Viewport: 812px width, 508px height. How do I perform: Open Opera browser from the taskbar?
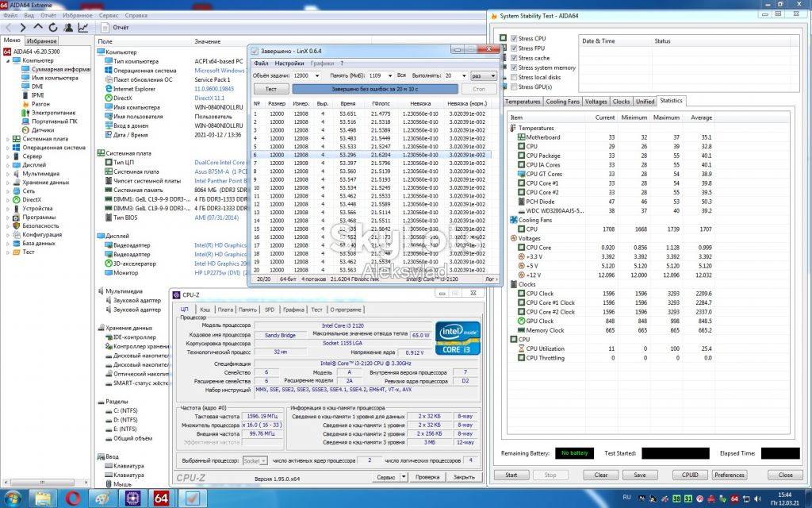coord(73,498)
